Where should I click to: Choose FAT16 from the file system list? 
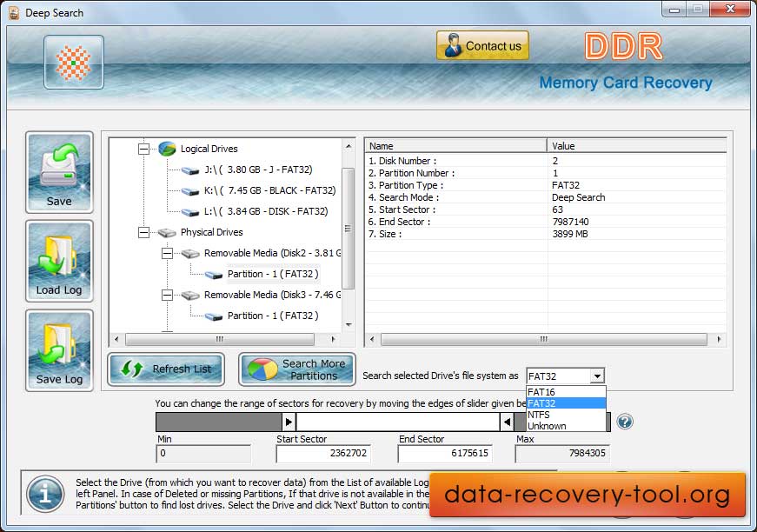tap(566, 392)
